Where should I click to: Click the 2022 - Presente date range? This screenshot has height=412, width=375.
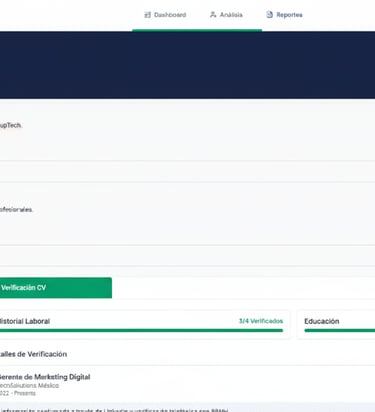point(18,393)
